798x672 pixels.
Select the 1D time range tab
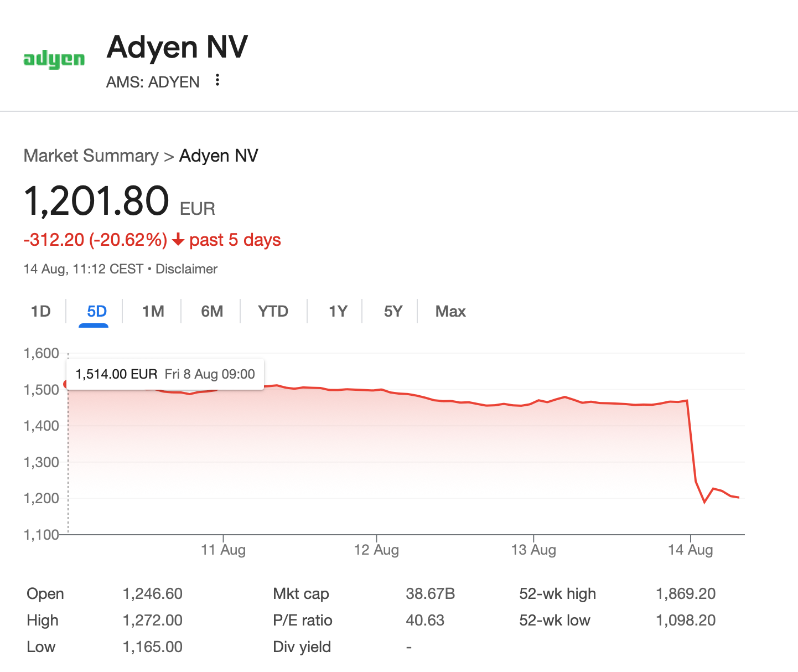[41, 311]
